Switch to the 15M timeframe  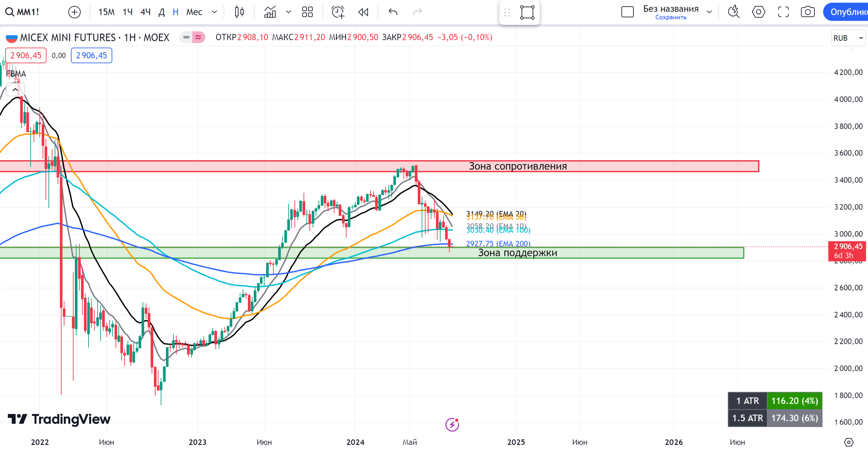(x=106, y=12)
